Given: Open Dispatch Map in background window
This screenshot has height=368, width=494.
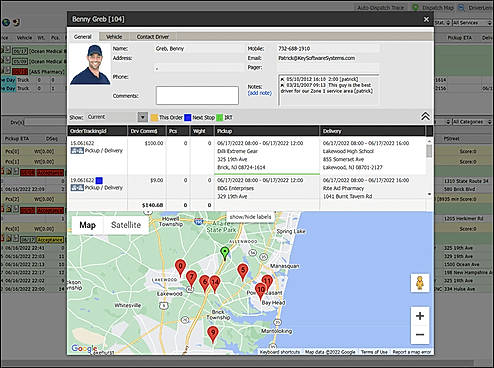Looking at the screenshot, I should coord(438,7).
